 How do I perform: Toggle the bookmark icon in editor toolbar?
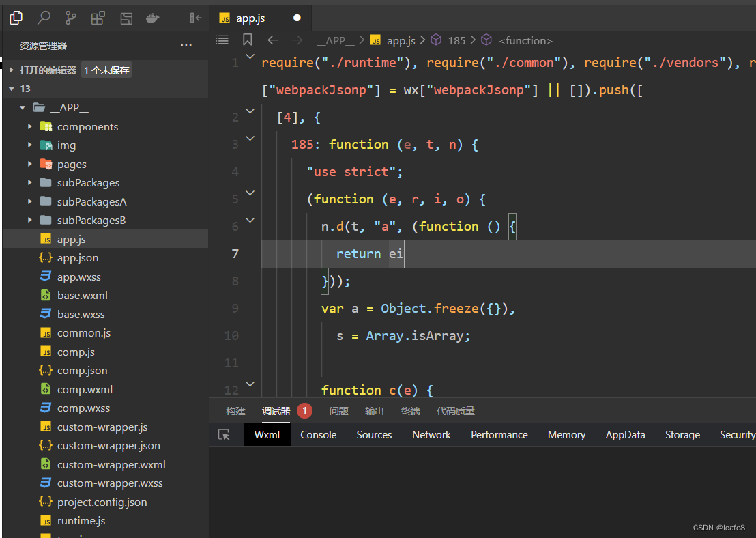click(x=248, y=40)
